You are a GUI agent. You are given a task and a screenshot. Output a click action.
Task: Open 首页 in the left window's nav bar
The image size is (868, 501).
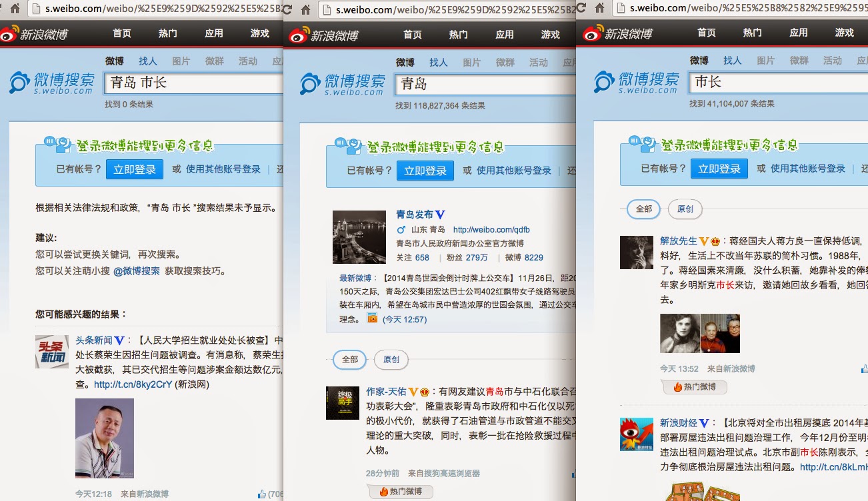[122, 33]
